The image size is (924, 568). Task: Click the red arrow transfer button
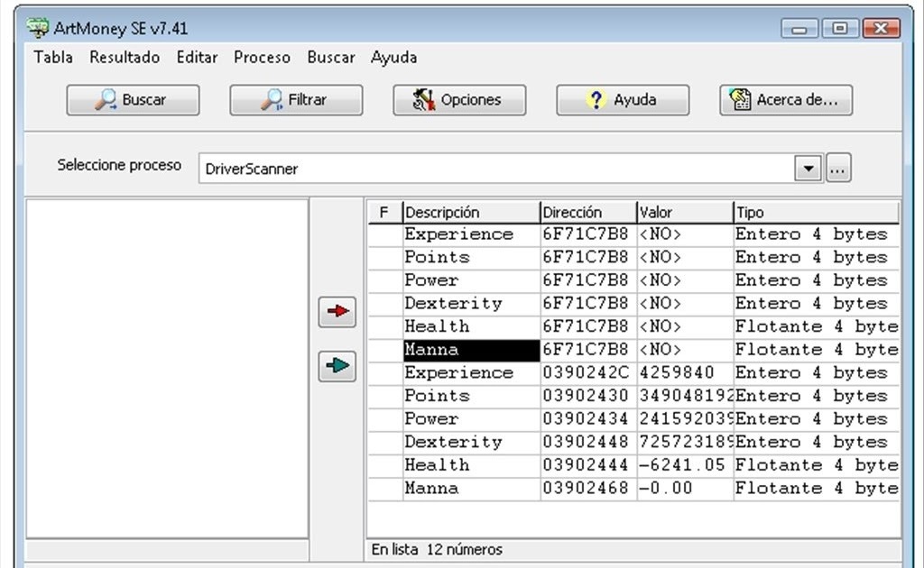[x=337, y=312]
